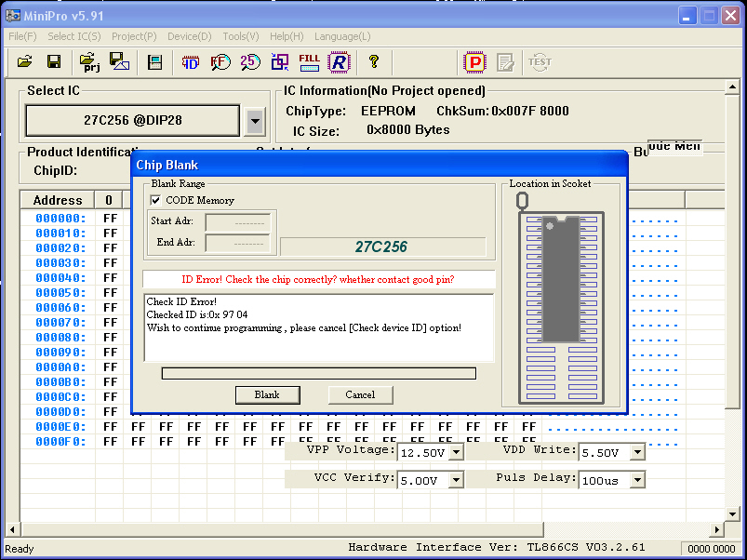Image resolution: width=747 pixels, height=560 pixels.
Task: Expand the VDD Write dropdown
Action: click(x=637, y=452)
